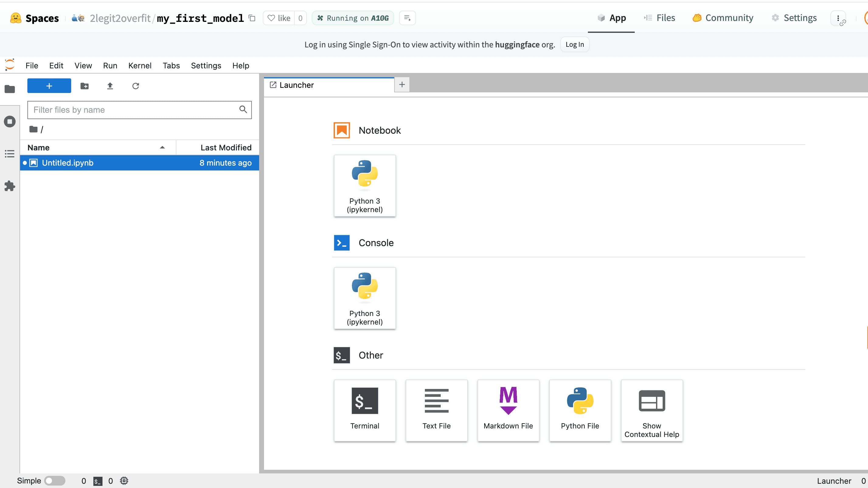Select the Launcher tab

329,85
